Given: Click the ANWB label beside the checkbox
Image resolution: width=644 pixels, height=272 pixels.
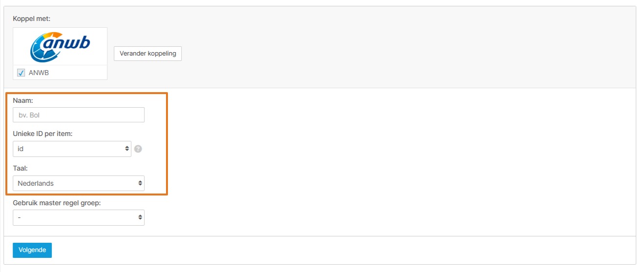Looking at the screenshot, I should click(x=39, y=73).
